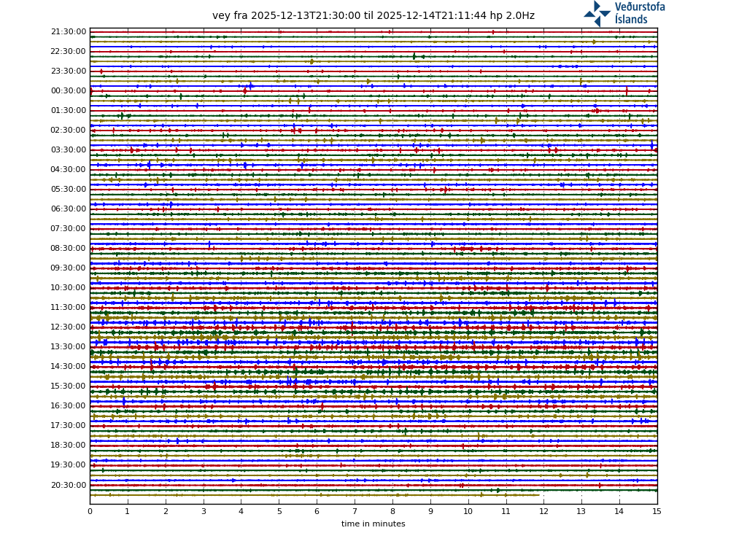Click the 10 minute tick label

click(x=468, y=511)
